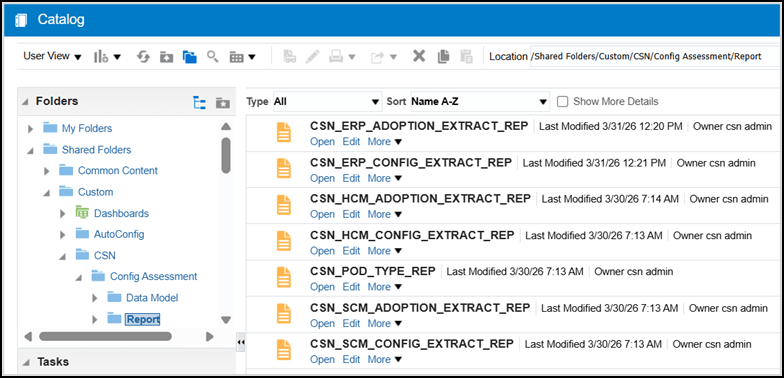Viewport: 784px width, 378px height.
Task: Collapse the Shared Folders tree node
Action: click(x=30, y=150)
